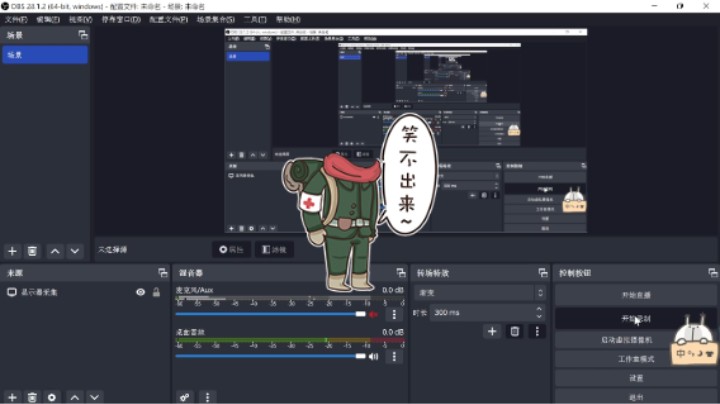Pop out the 转场特效 transitions dock
The height and width of the screenshot is (404, 720).
click(543, 273)
